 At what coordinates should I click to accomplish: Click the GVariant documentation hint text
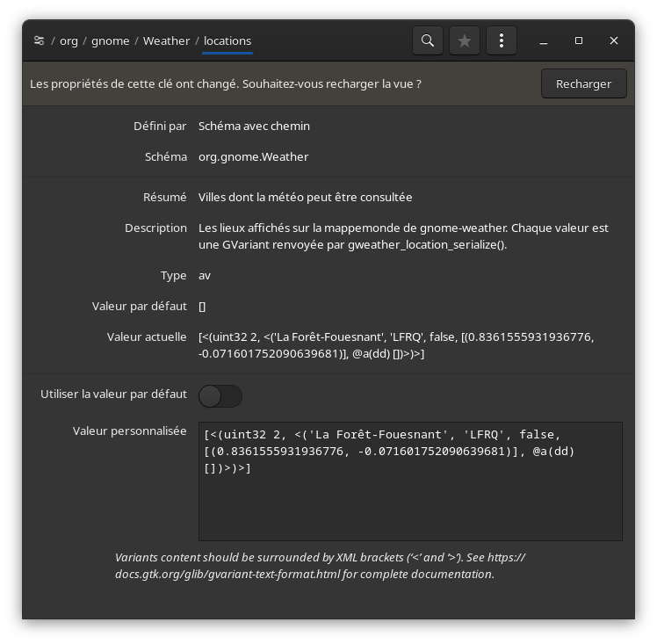coord(320,566)
